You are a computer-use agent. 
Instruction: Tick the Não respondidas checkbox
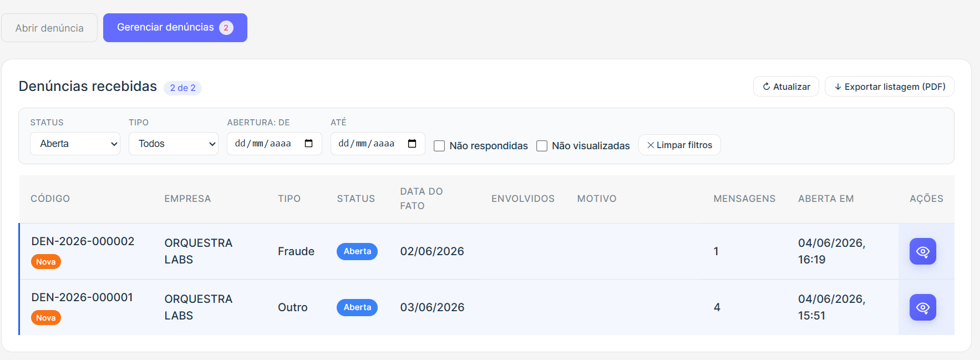click(x=439, y=146)
